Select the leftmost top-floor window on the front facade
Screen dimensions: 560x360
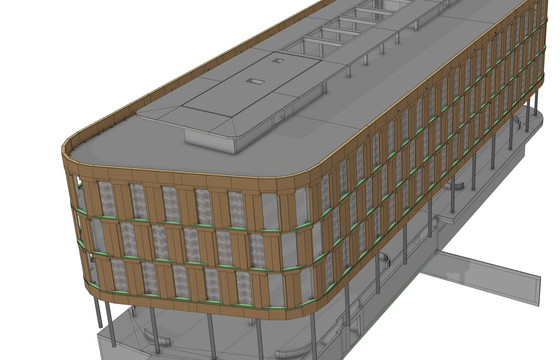pyautogui.click(x=106, y=199)
